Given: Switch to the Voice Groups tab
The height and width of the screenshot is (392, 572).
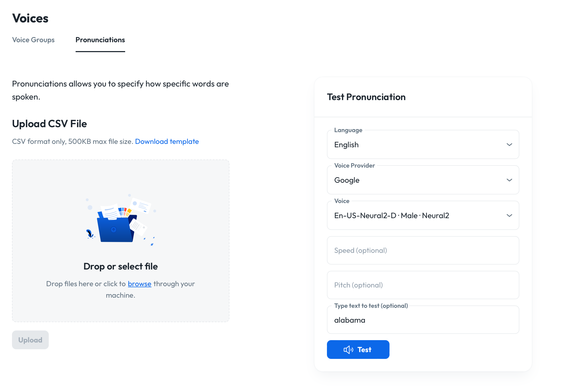Looking at the screenshot, I should (33, 40).
